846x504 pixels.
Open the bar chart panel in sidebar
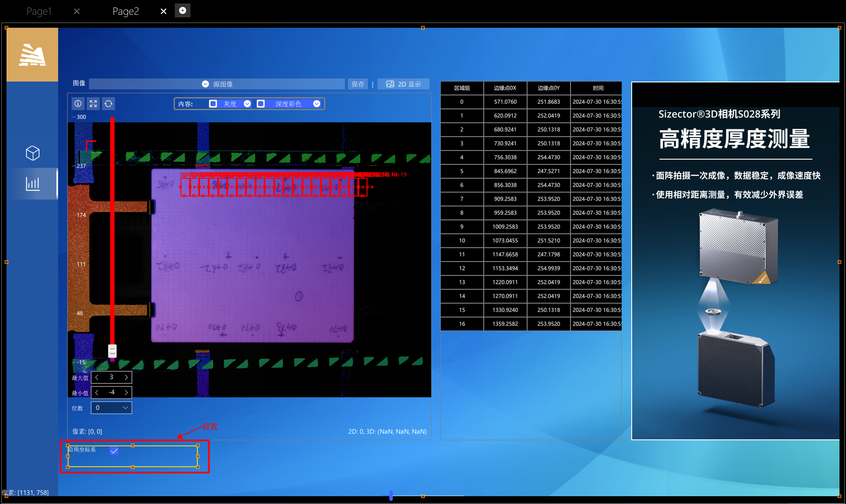point(33,183)
